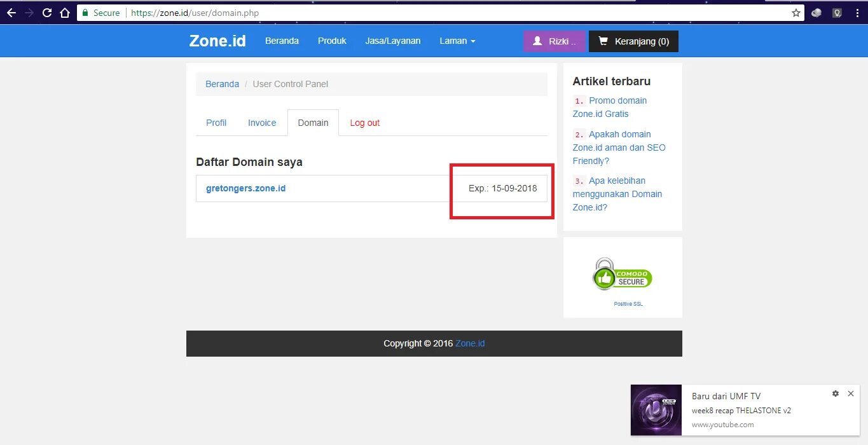The image size is (868, 445).
Task: Click the Positive SSL link
Action: (628, 304)
